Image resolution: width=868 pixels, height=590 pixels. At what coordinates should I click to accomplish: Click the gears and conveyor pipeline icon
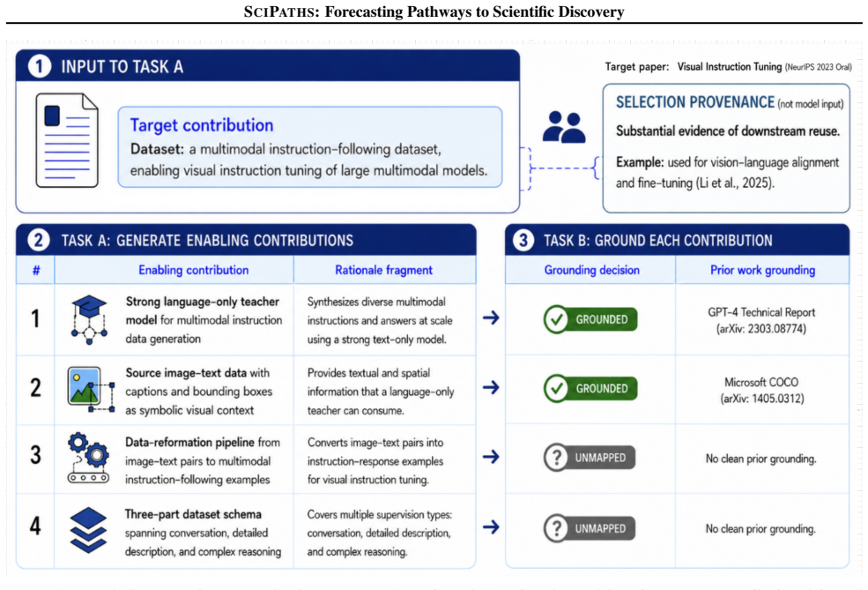(89, 458)
